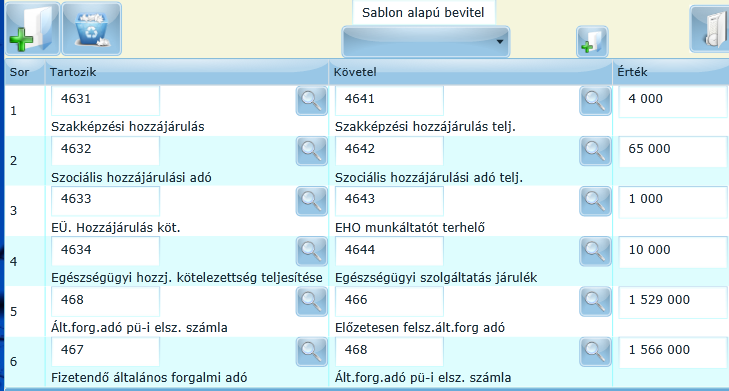Image resolution: width=729 pixels, height=391 pixels.
Task: Click the Tartozik field containing 4634
Action: tap(106, 251)
